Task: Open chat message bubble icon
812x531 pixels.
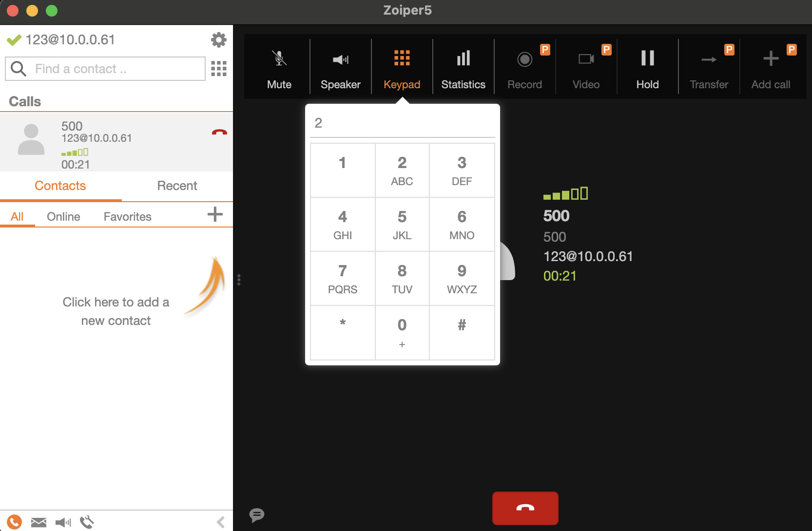Action: point(256,515)
